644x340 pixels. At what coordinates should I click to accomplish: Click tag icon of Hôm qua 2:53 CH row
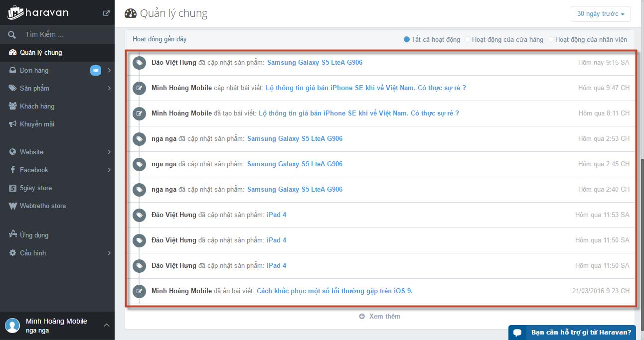[x=140, y=139]
